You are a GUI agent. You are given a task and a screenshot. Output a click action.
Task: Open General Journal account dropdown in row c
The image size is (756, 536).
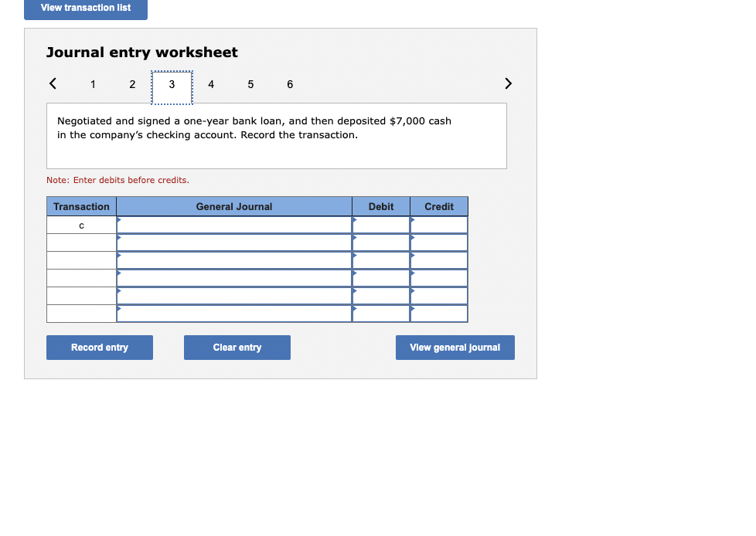coord(234,225)
